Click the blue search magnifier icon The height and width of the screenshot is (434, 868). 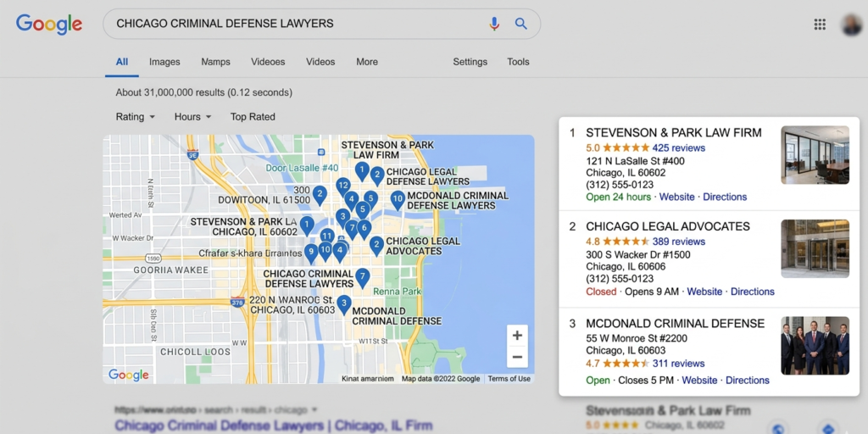click(x=521, y=23)
